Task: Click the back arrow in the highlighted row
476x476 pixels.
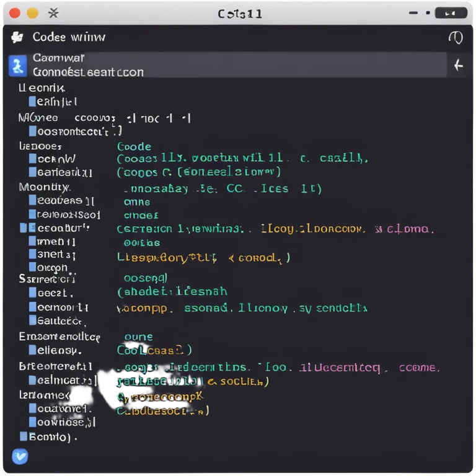Action: click(458, 65)
